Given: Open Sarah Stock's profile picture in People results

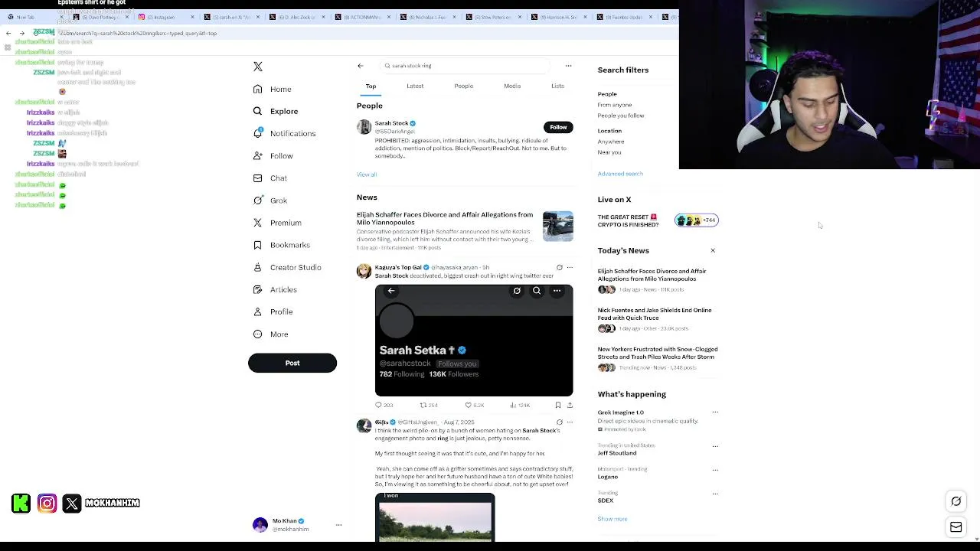Looking at the screenshot, I should [x=364, y=127].
